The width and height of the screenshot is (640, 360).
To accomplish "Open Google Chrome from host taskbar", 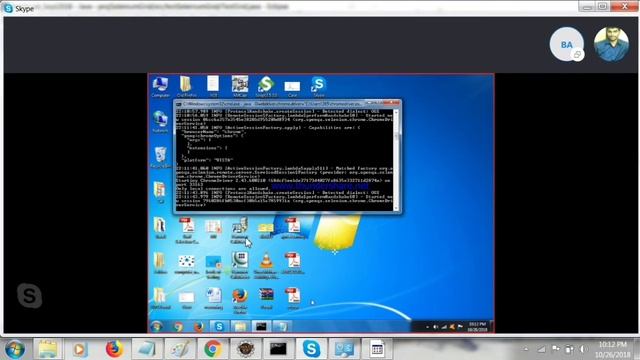I will click(x=213, y=349).
